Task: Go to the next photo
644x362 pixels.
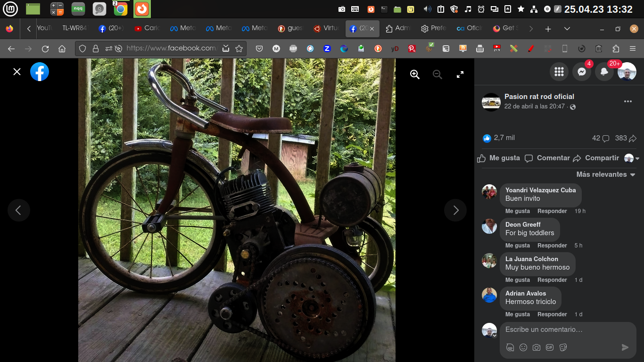Action: 455,210
